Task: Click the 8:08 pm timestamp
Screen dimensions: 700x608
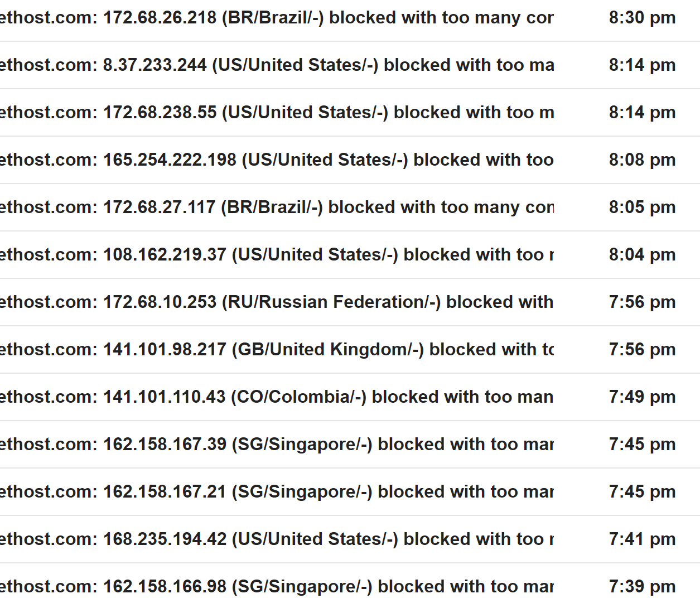Action: (x=642, y=160)
